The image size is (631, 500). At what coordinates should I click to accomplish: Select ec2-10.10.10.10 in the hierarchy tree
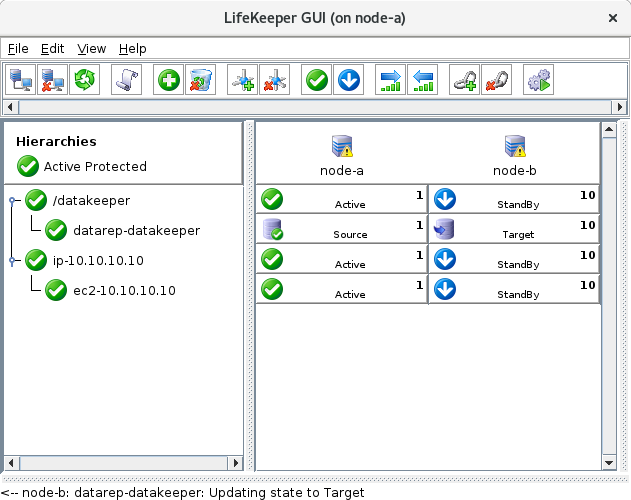point(124,291)
